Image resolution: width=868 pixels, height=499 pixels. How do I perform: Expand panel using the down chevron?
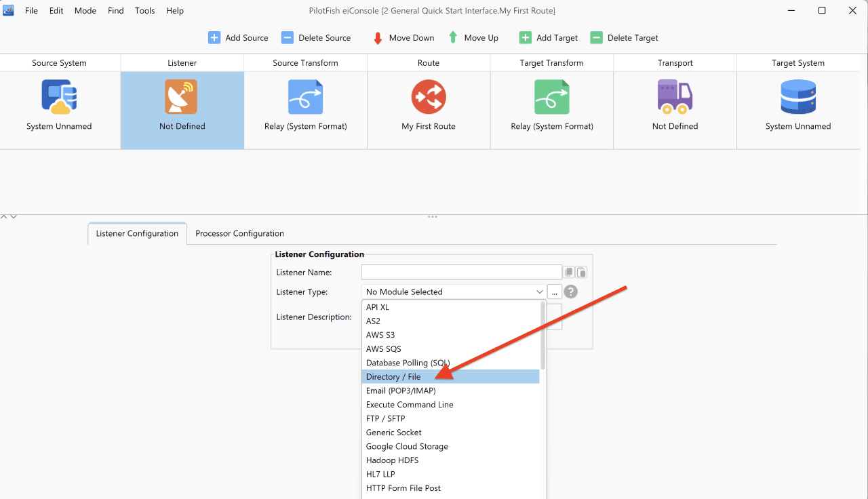coord(14,216)
